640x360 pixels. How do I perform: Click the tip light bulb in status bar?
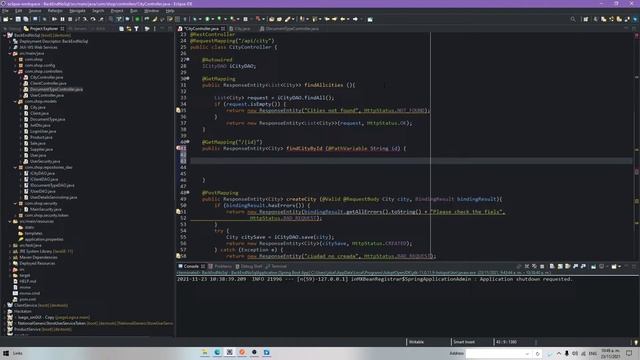[x=636, y=342]
